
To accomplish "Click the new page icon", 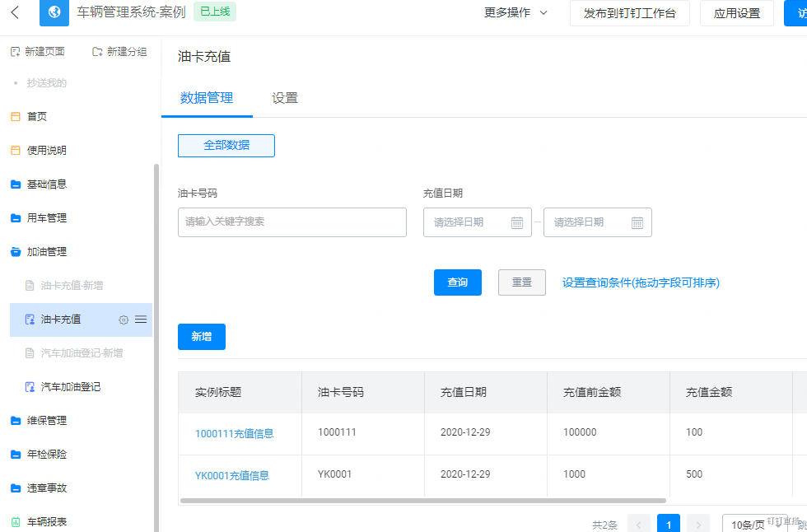I will [16, 51].
